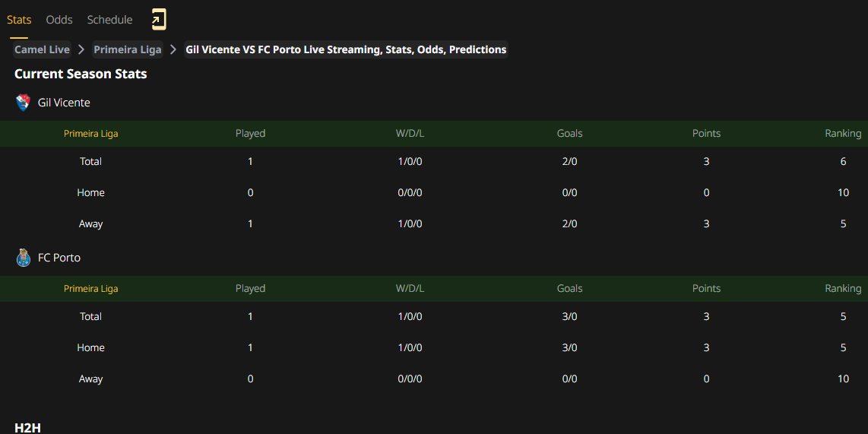Screen dimensions: 868x434
Task: Click the Gil Vicente vs FC Porto breadcrumb title
Action: pos(346,49)
